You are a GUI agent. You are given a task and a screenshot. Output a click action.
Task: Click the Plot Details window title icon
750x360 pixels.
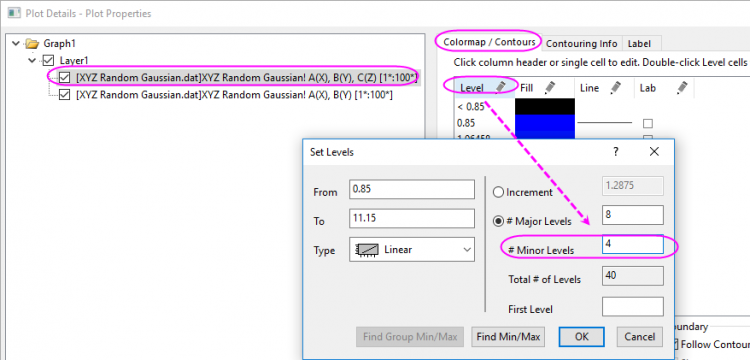pos(13,12)
